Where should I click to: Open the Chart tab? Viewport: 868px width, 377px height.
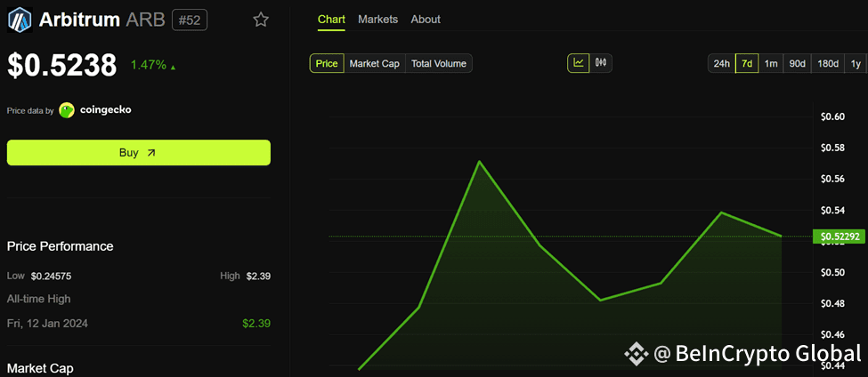[x=331, y=20]
